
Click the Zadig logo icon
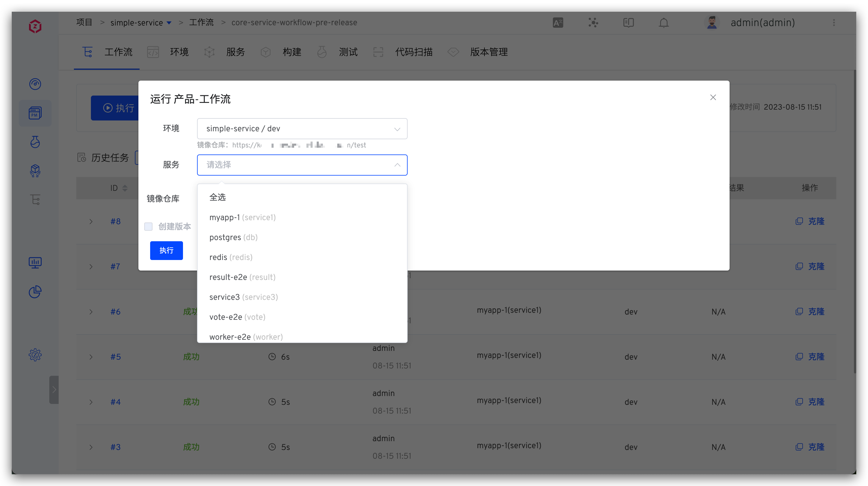point(35,26)
